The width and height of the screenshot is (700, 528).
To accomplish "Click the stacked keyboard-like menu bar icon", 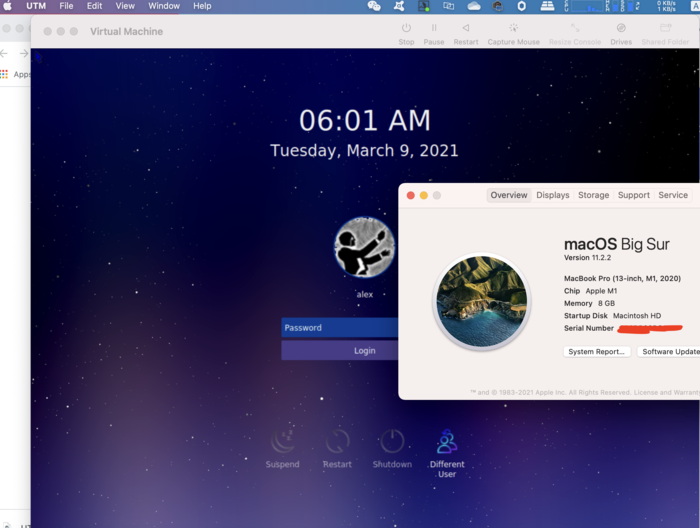I will coord(547,6).
